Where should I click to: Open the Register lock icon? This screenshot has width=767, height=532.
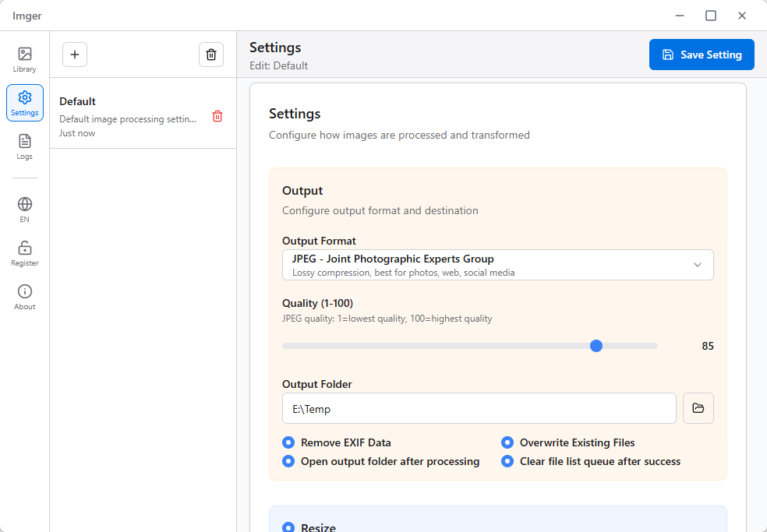[24, 253]
